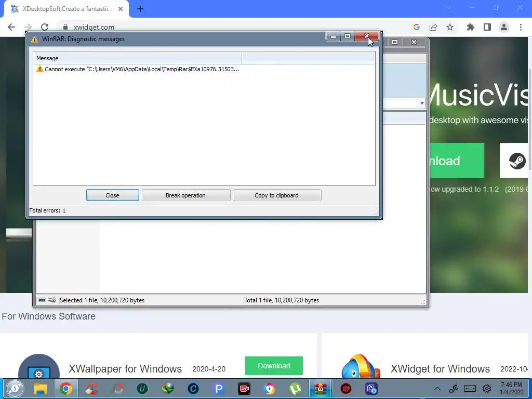Image resolution: width=532 pixels, height=399 pixels.
Task: Minimize the WinRAR Diagnostic messages window
Action: pos(334,36)
